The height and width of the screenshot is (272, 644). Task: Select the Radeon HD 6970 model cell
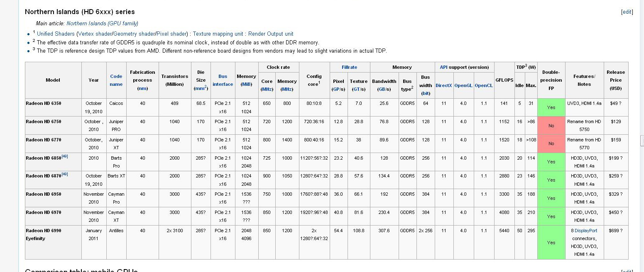53,216
